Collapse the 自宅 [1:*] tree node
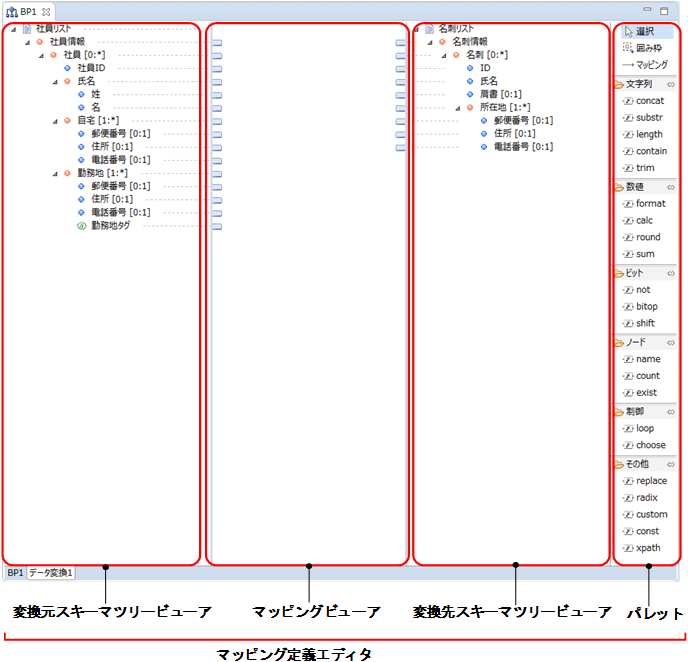 55,122
